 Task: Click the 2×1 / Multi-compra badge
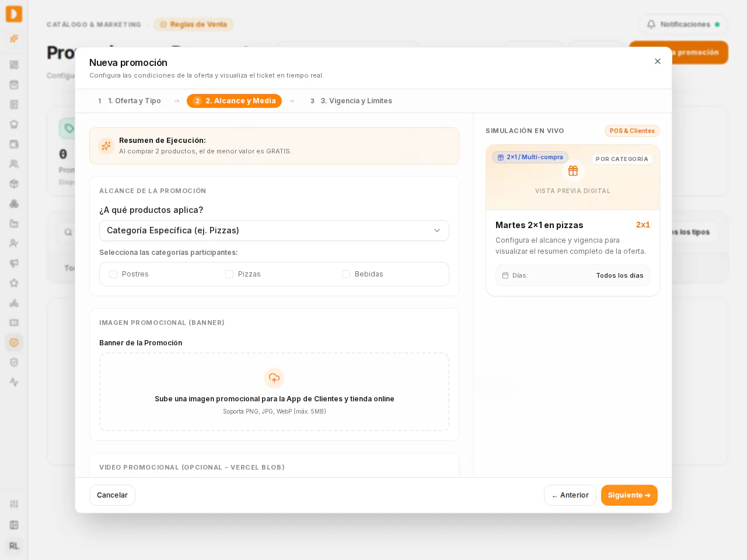click(530, 157)
